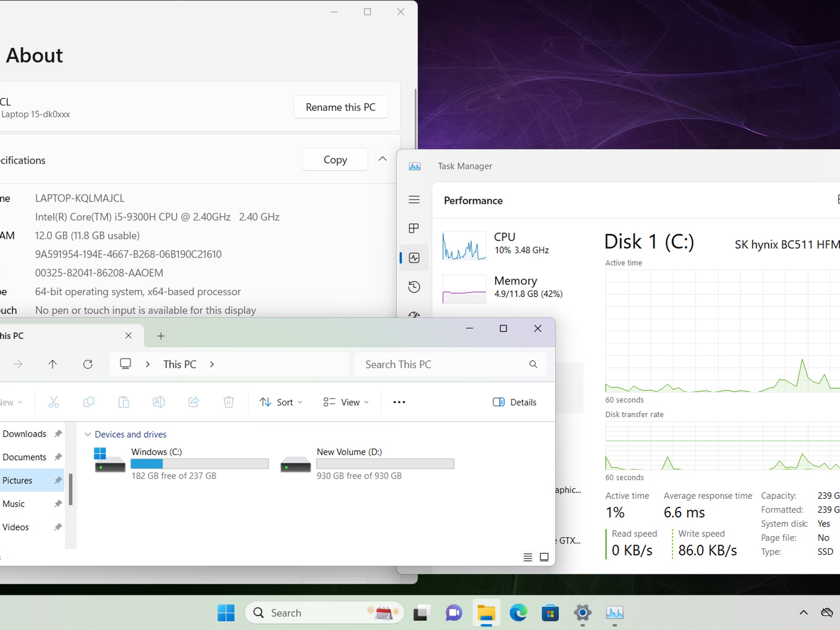
Task: Open Task View from taskbar
Action: pyautogui.click(x=422, y=613)
